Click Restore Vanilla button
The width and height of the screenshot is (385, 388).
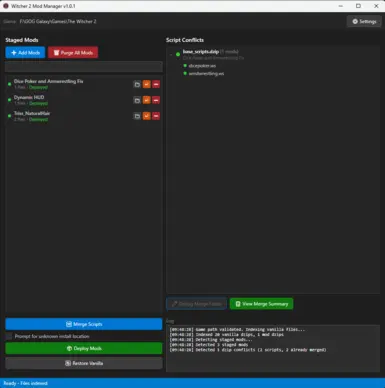point(84,363)
